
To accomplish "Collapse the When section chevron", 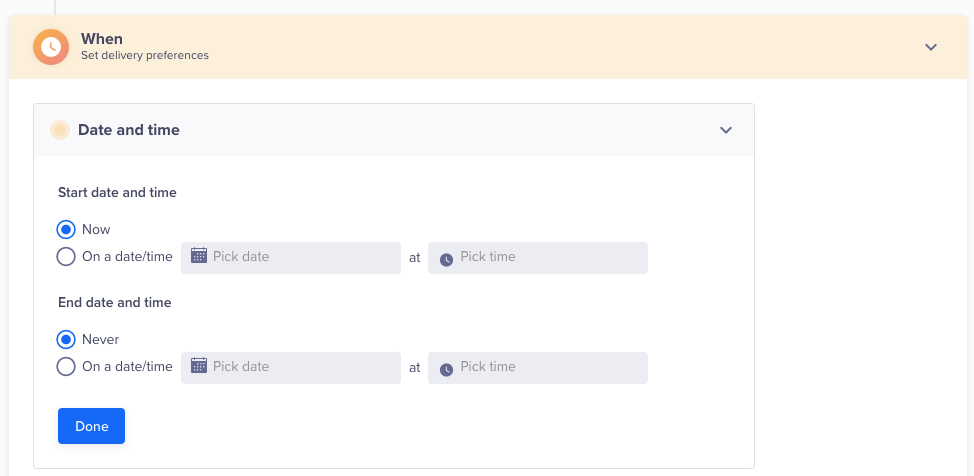I will coord(931,47).
